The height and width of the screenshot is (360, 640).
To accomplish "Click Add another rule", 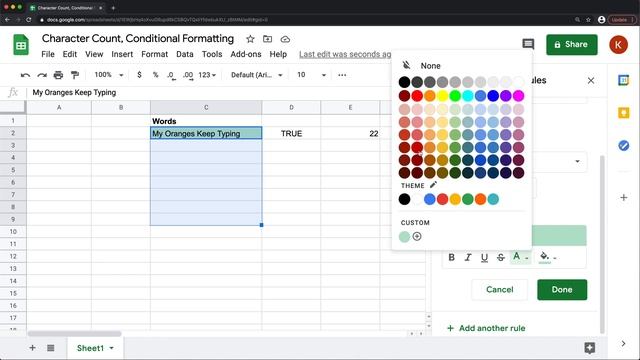I will 486,328.
